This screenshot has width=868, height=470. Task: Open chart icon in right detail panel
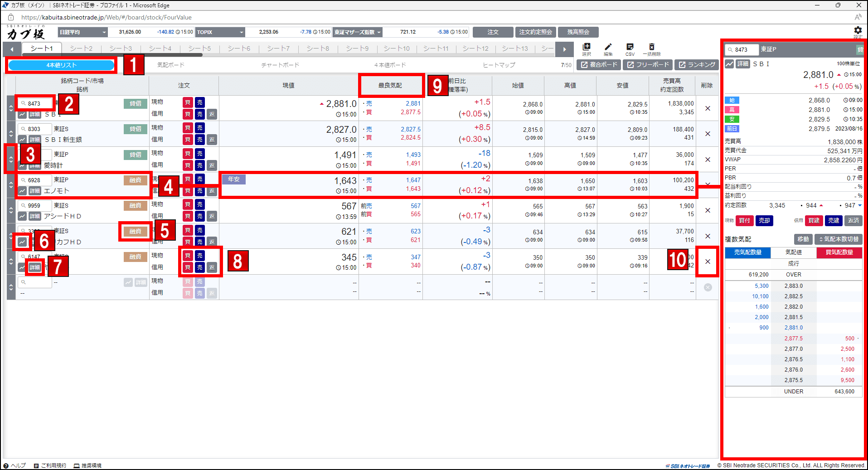[729, 64]
